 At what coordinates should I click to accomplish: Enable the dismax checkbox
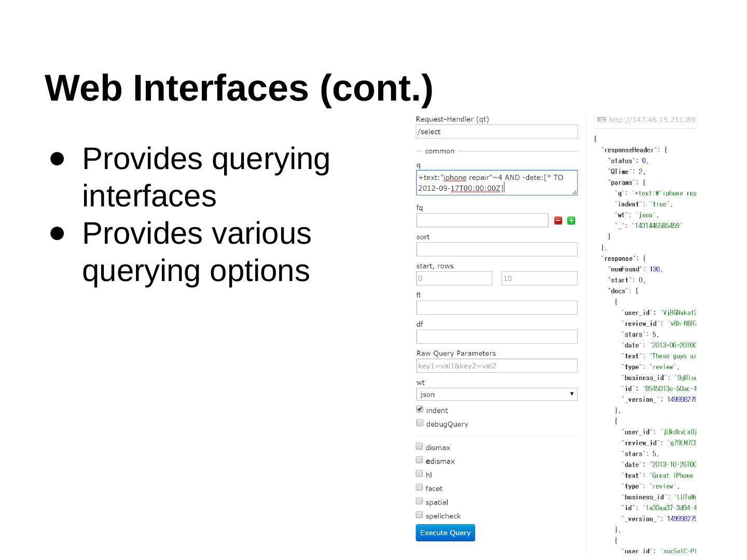[x=419, y=446]
